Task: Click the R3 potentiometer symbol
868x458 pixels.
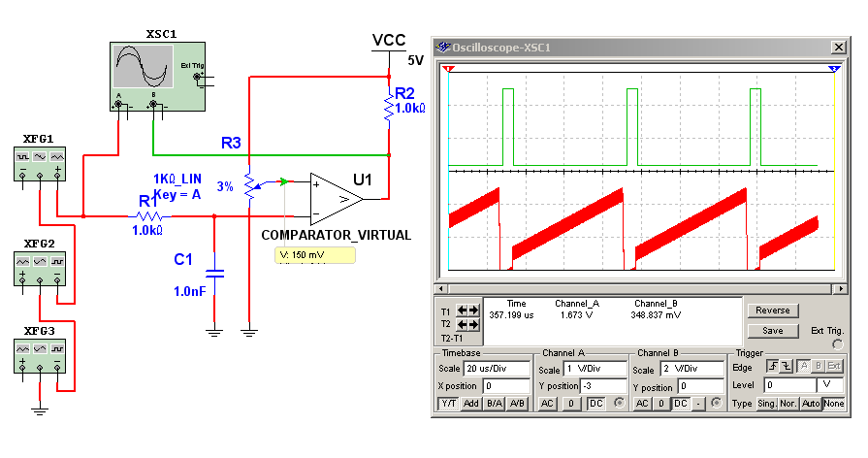Action: (x=249, y=186)
